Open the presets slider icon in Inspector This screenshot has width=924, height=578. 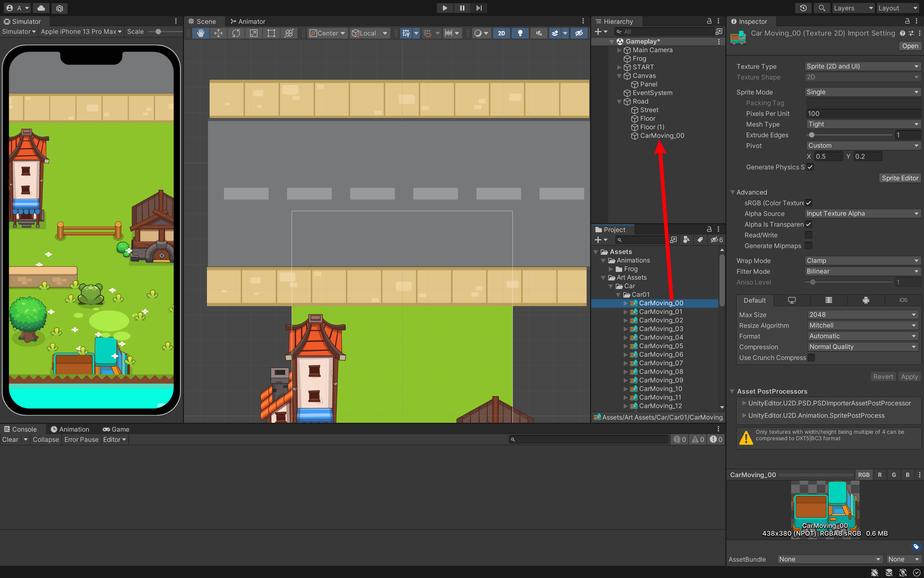coord(911,33)
